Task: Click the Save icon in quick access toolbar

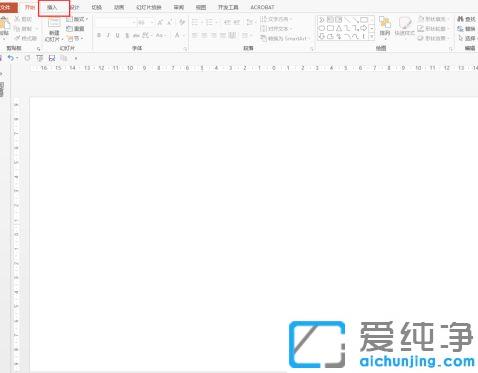Action: (x=52, y=58)
